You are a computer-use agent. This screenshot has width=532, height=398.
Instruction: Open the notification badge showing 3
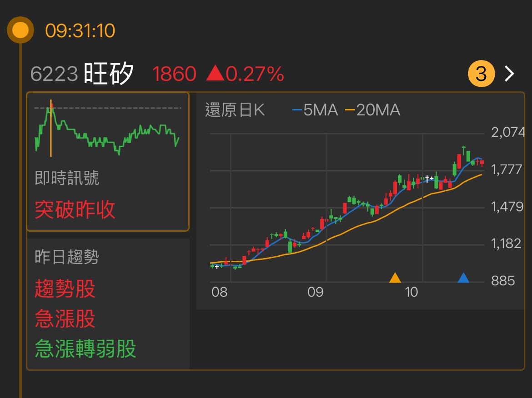point(481,73)
